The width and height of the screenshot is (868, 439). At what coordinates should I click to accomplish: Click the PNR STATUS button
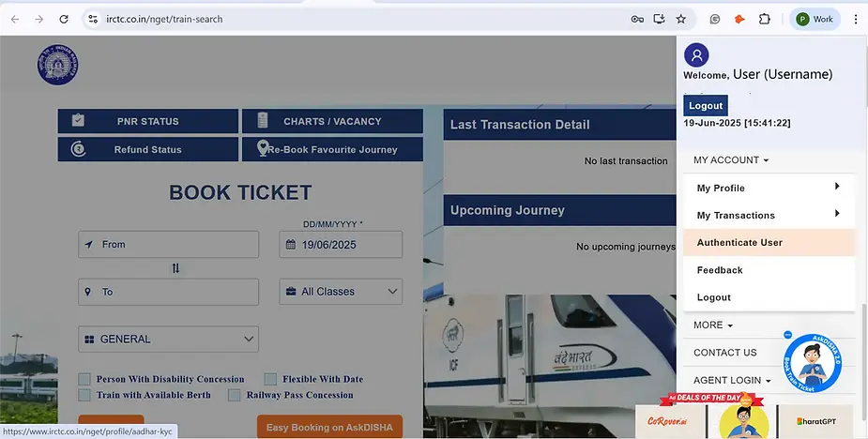point(148,121)
